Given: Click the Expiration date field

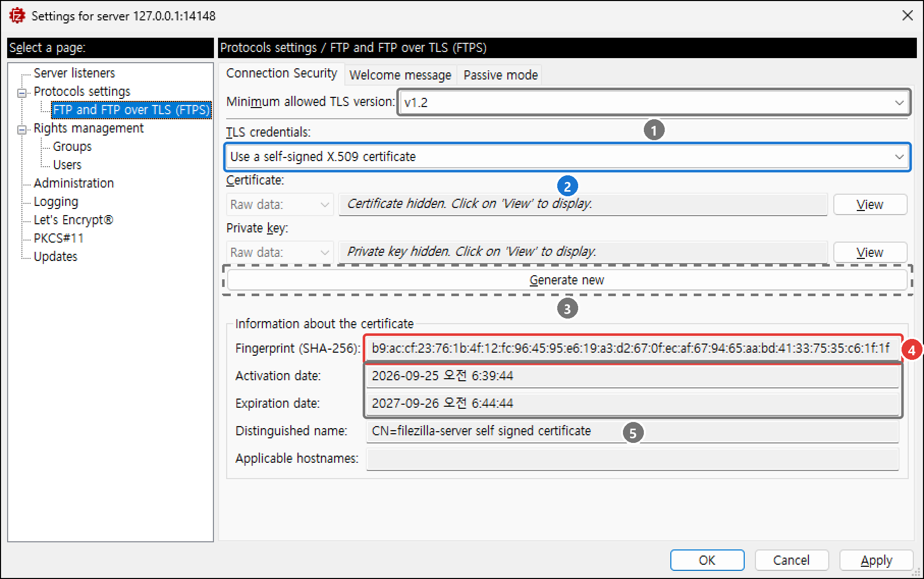Looking at the screenshot, I should (633, 403).
